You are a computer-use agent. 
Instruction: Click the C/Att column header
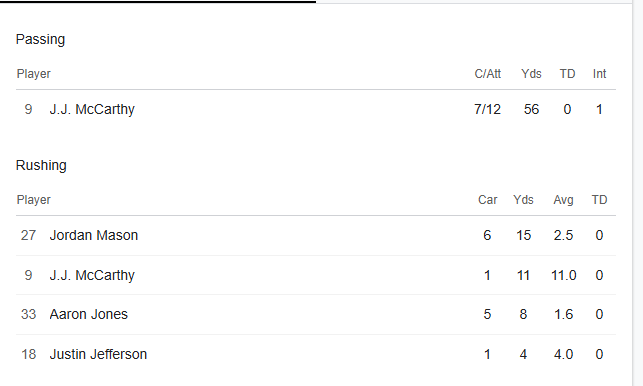point(488,74)
